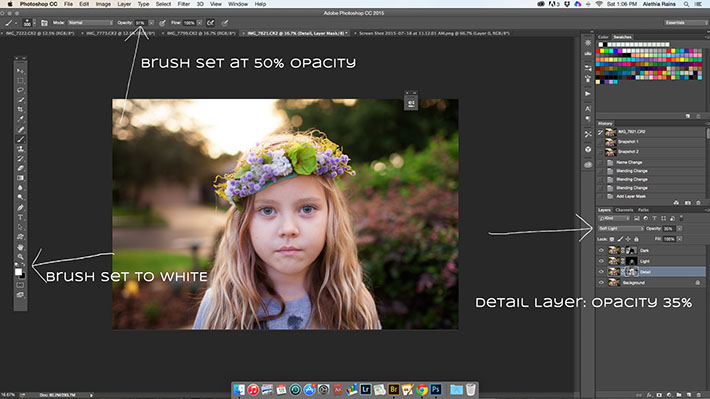Click create new layer icon in Layers panel
The height and width of the screenshot is (399, 710).
click(x=689, y=395)
